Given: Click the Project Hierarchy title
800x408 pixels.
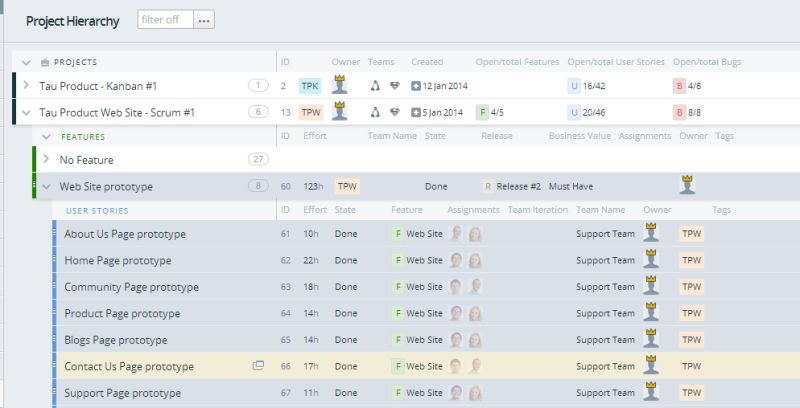Looking at the screenshot, I should [x=72, y=21].
